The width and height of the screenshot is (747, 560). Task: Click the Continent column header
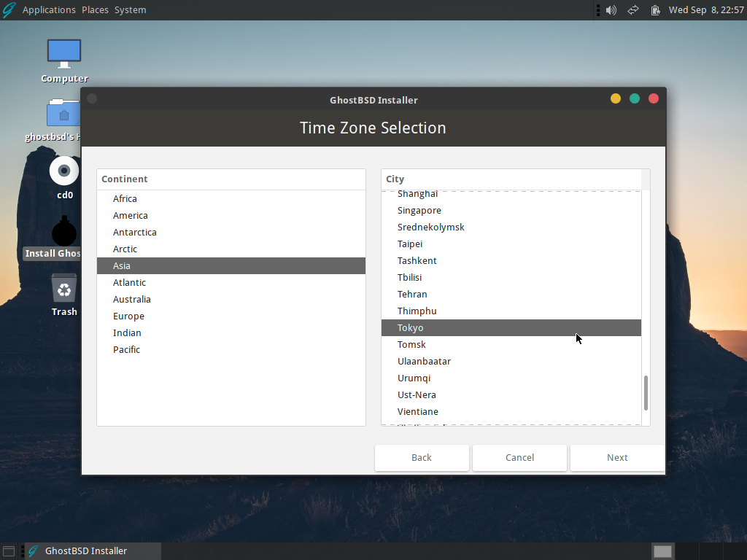point(231,179)
